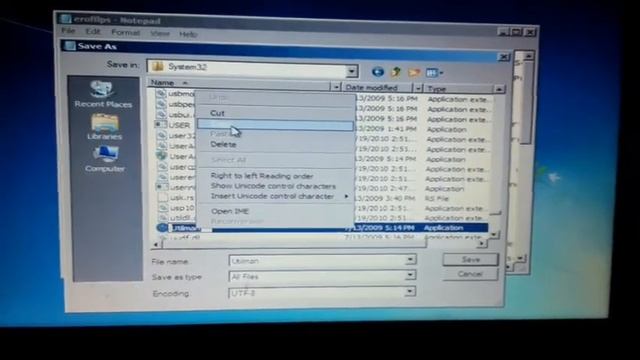The image size is (640, 360).
Task: Click the file list right scroll arrow
Action: (482, 244)
